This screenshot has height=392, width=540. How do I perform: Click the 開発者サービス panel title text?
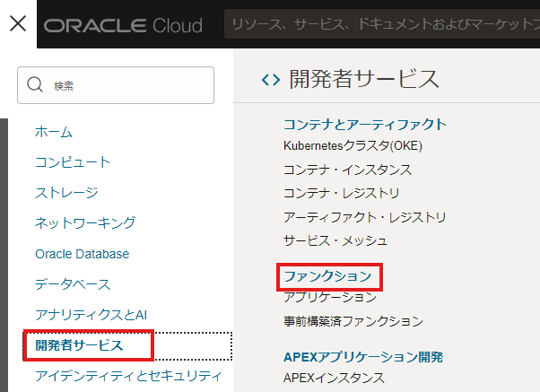(x=364, y=79)
